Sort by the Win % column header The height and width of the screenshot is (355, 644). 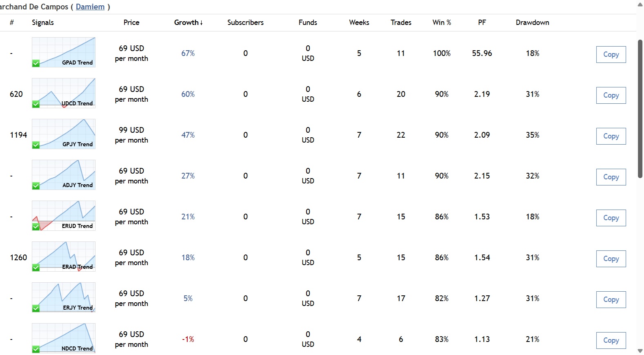click(442, 22)
